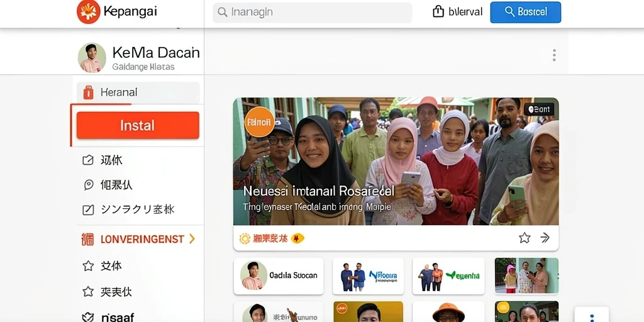The width and height of the screenshot is (644, 322).
Task: Click the second star icon in sidebar
Action: pos(88,292)
